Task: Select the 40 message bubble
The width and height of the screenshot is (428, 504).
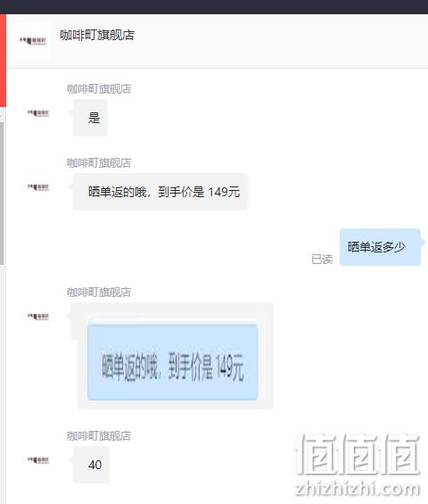Action: point(91,465)
